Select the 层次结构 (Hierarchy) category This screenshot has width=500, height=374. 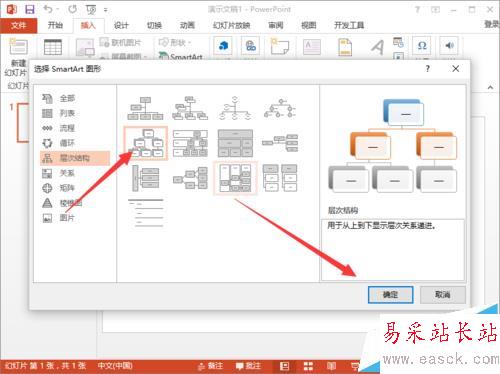(x=75, y=158)
